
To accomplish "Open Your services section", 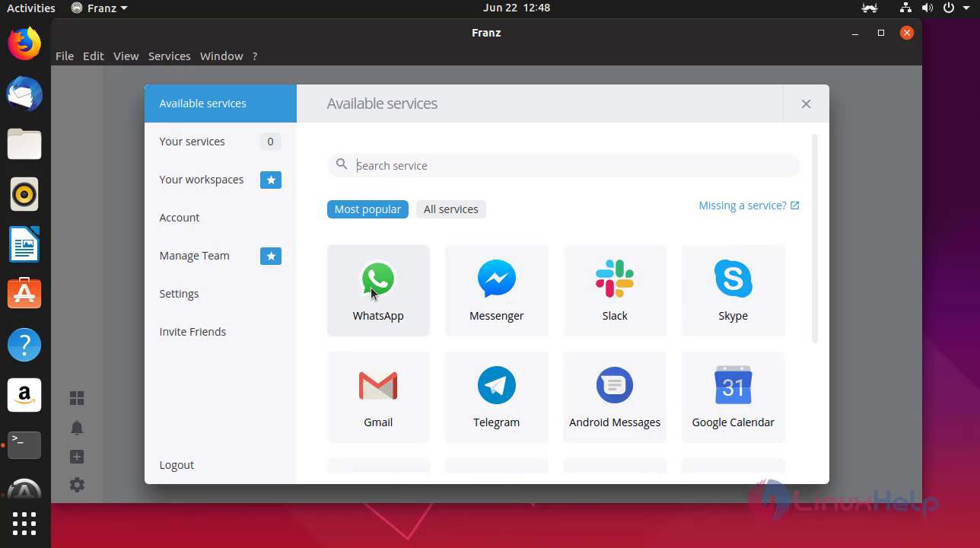I will click(221, 142).
